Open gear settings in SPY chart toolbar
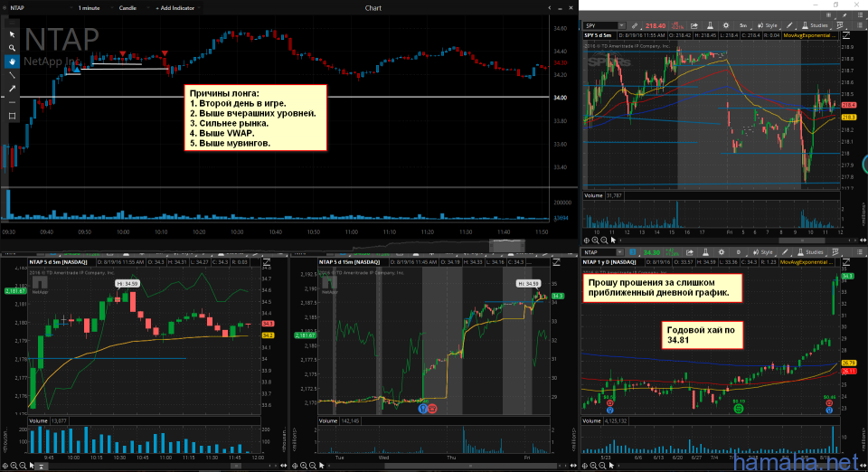The width and height of the screenshot is (868, 472). click(726, 25)
